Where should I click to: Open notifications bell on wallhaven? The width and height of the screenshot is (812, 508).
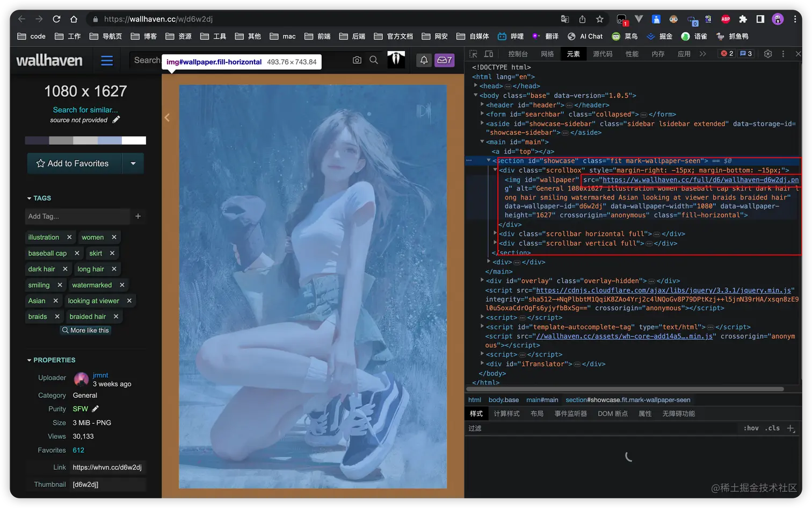point(424,60)
